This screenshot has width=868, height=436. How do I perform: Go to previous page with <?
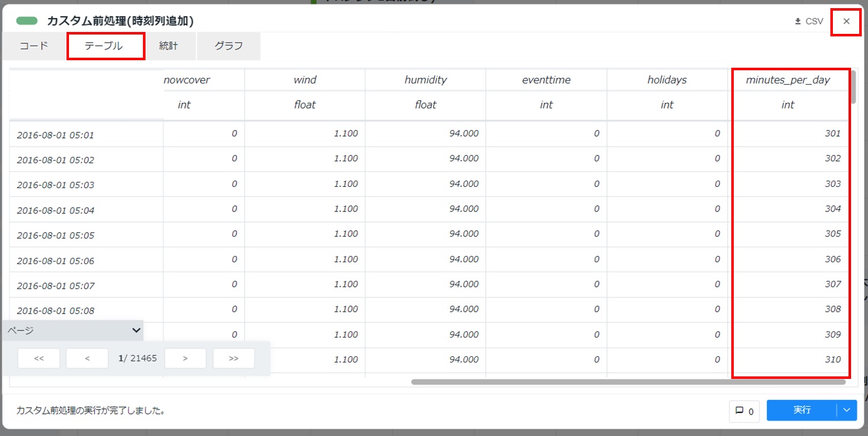(87, 358)
